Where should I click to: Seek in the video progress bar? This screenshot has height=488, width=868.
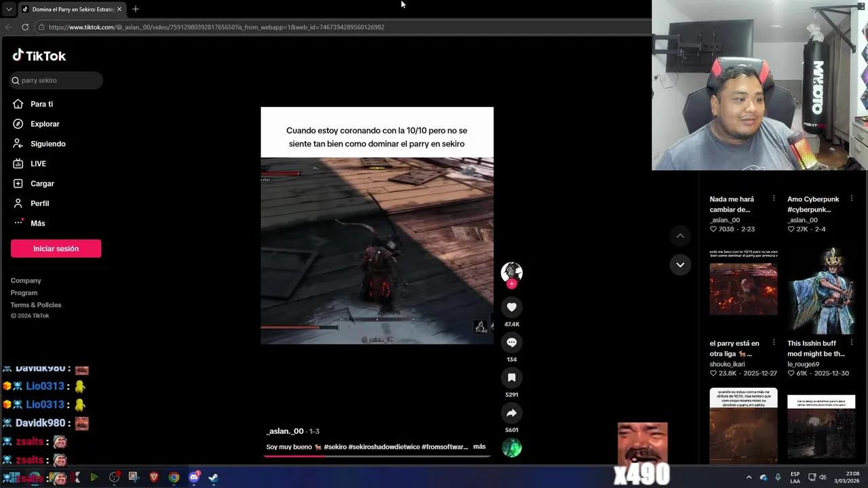pyautogui.click(x=377, y=456)
